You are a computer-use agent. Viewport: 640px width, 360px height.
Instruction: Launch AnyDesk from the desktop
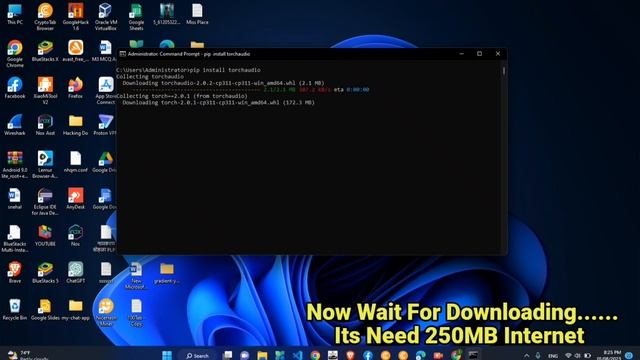point(76,199)
